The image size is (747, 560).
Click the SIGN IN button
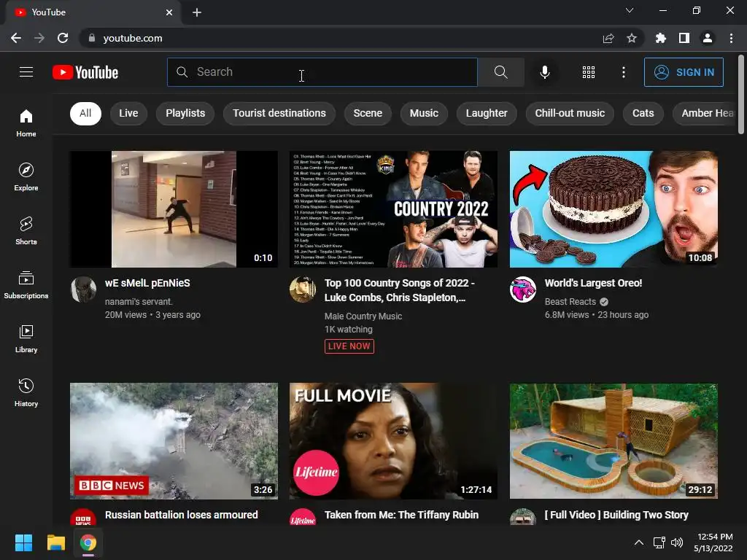click(684, 72)
